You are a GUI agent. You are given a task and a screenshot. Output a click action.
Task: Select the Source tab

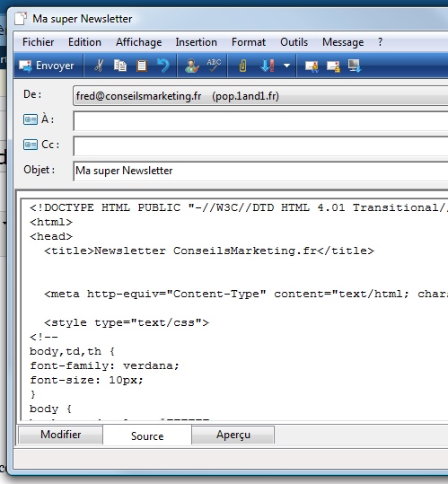[147, 436]
